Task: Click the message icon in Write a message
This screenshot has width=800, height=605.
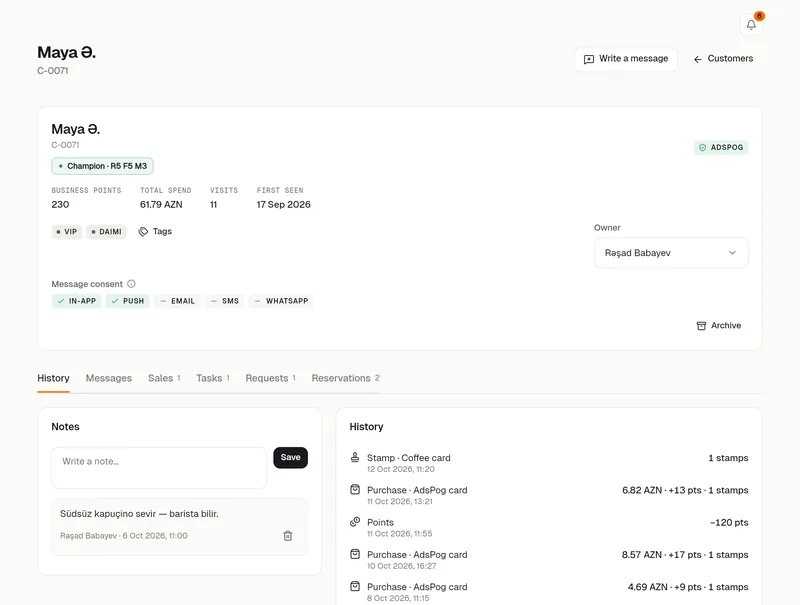Action: 589,59
